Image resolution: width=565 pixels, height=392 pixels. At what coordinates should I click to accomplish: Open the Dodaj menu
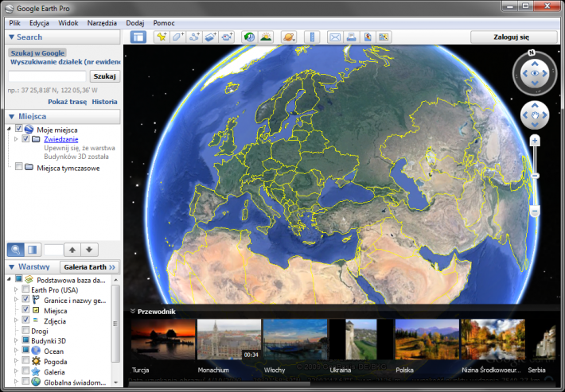(135, 23)
